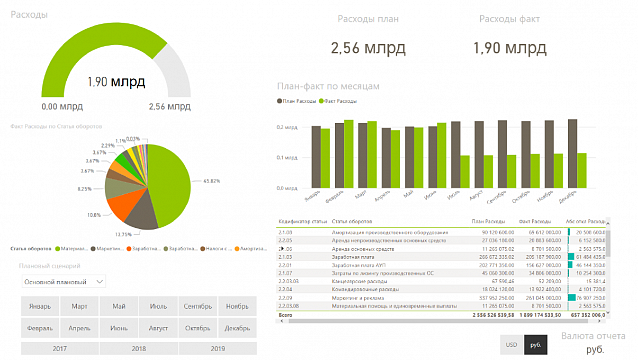Select 'Заработная плата' row coded 2.1.03
The width and height of the screenshot is (638, 360).
coord(441,257)
